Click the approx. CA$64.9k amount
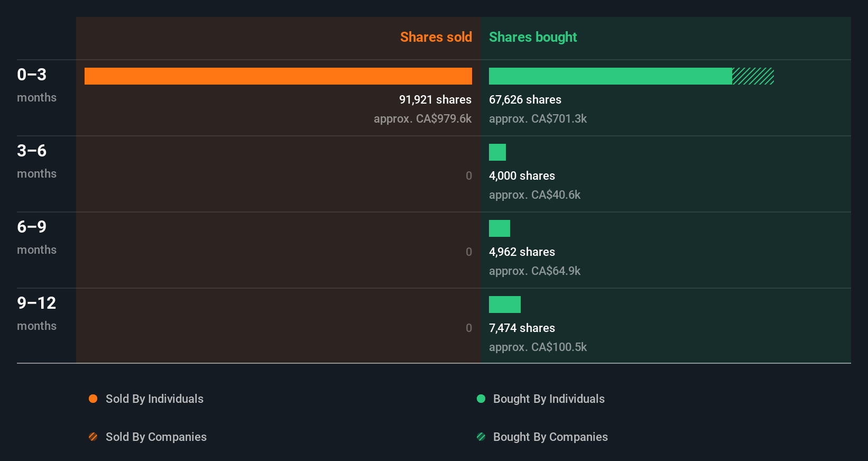868x461 pixels. (534, 271)
